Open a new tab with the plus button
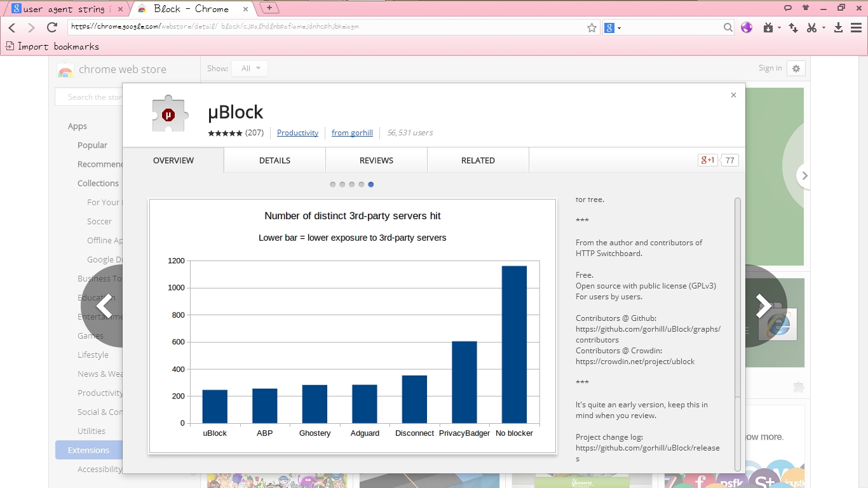This screenshot has width=868, height=488. coord(269,8)
